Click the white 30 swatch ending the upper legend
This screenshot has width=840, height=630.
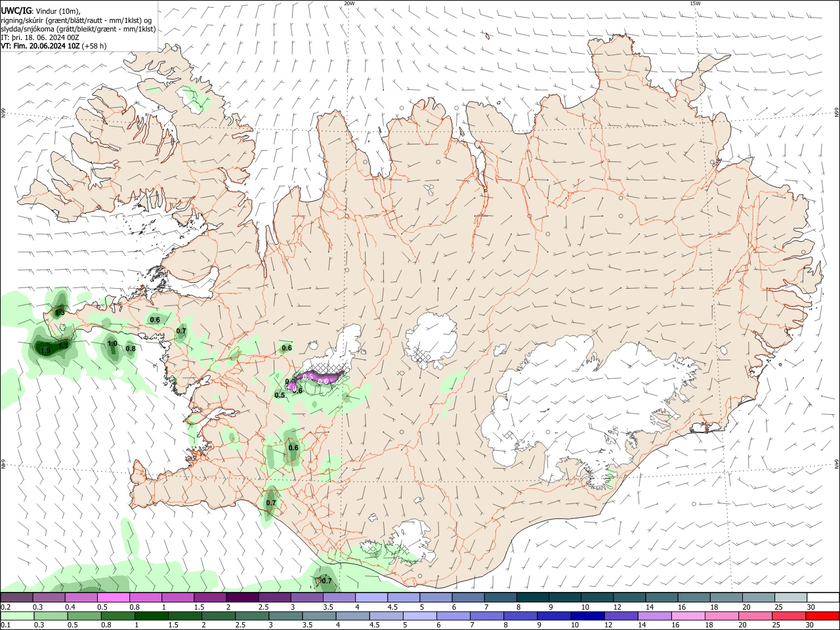tap(823, 598)
